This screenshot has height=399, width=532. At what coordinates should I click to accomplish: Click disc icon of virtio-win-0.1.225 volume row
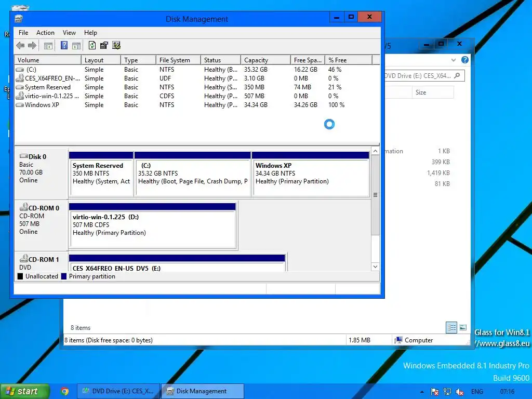tap(20, 96)
